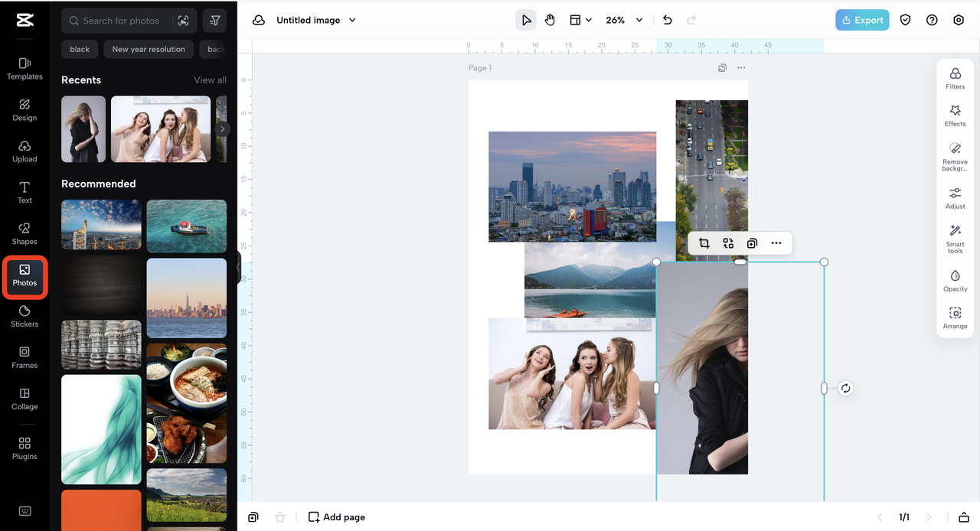Screen dimensions: 980x531
Task: Open Remove background tool
Action: [x=955, y=155]
